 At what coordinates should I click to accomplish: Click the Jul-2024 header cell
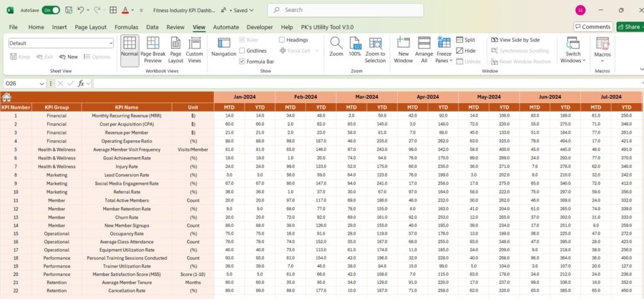tap(611, 97)
